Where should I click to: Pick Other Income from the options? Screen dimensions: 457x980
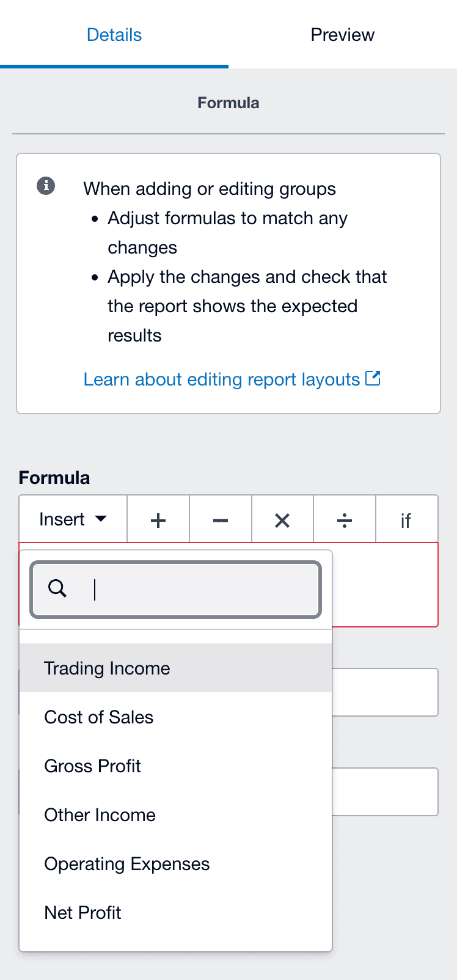[100, 814]
